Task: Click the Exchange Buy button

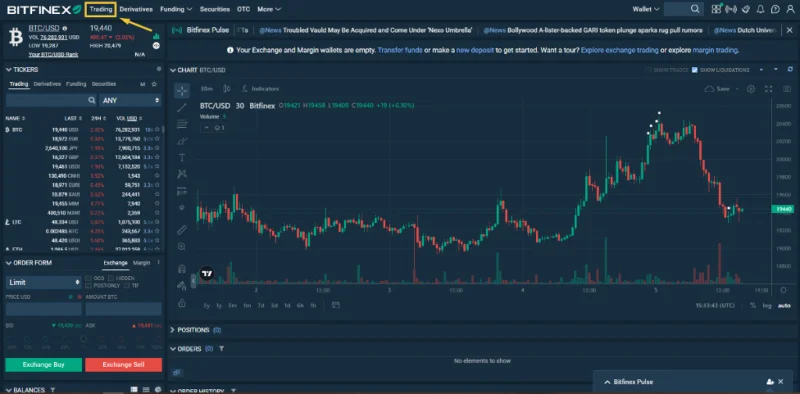Action: coord(43,365)
